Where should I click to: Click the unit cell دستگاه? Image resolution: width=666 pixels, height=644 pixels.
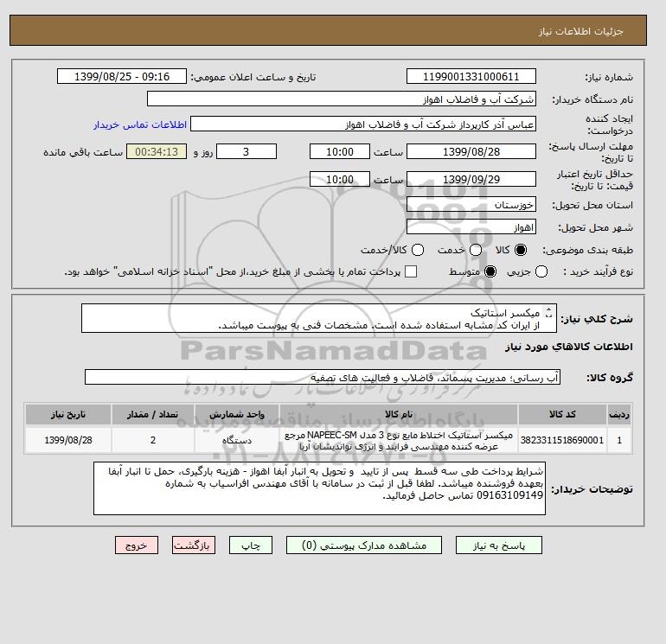[x=237, y=440]
